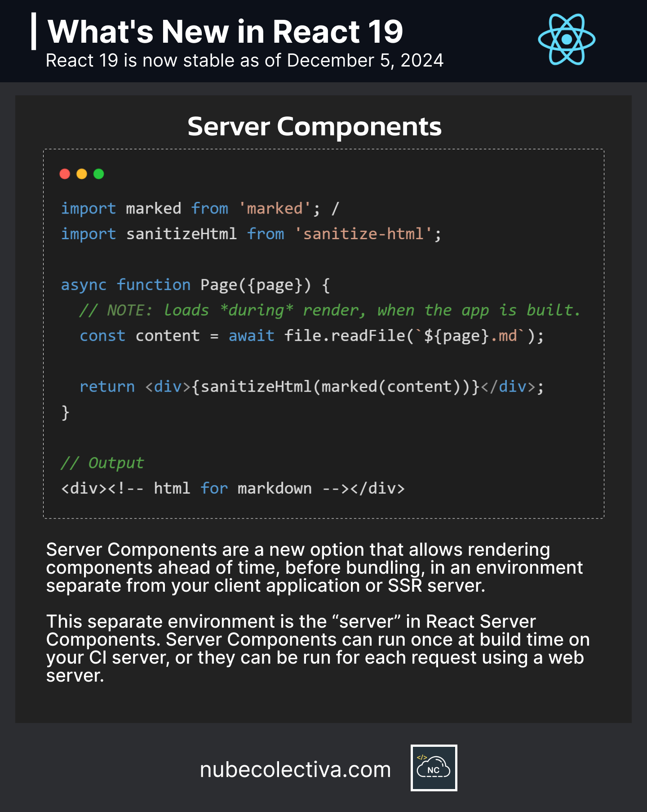Viewport: 647px width, 812px height.
Task: Click the "// NOTE: loads *during* render" comment
Action: click(x=330, y=310)
